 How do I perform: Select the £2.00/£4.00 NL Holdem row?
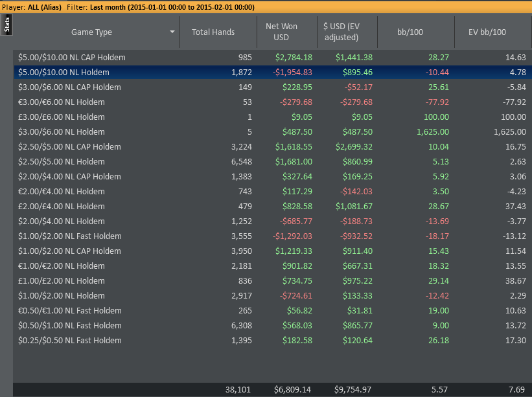tap(273, 207)
